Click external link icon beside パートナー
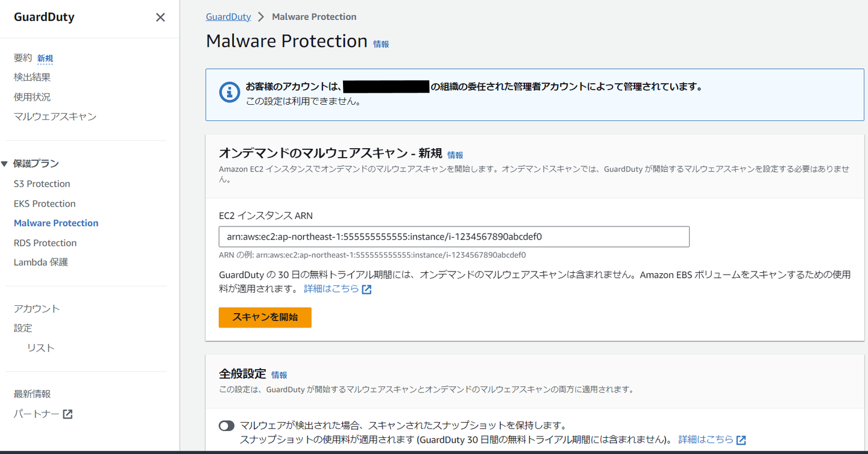The height and width of the screenshot is (454, 868). [x=68, y=414]
